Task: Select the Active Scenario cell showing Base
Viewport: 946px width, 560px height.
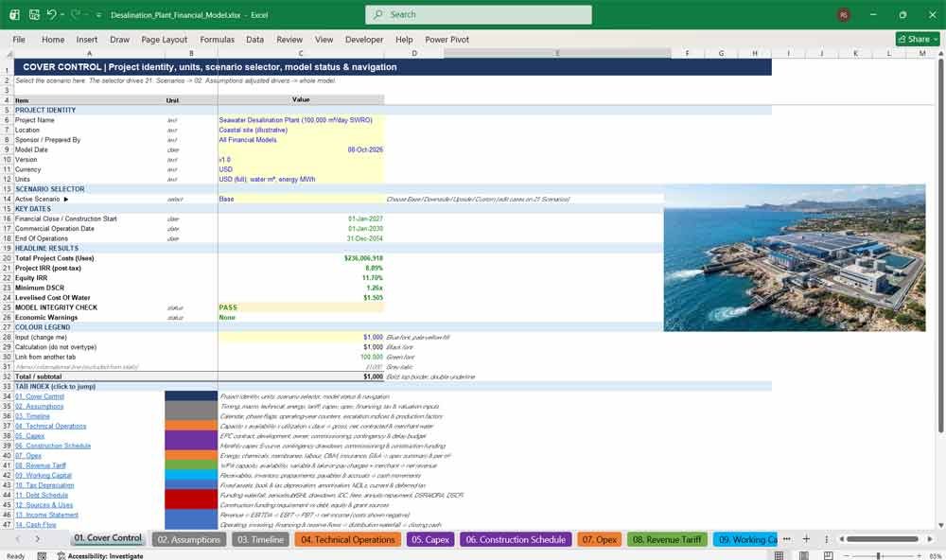Action: point(301,199)
